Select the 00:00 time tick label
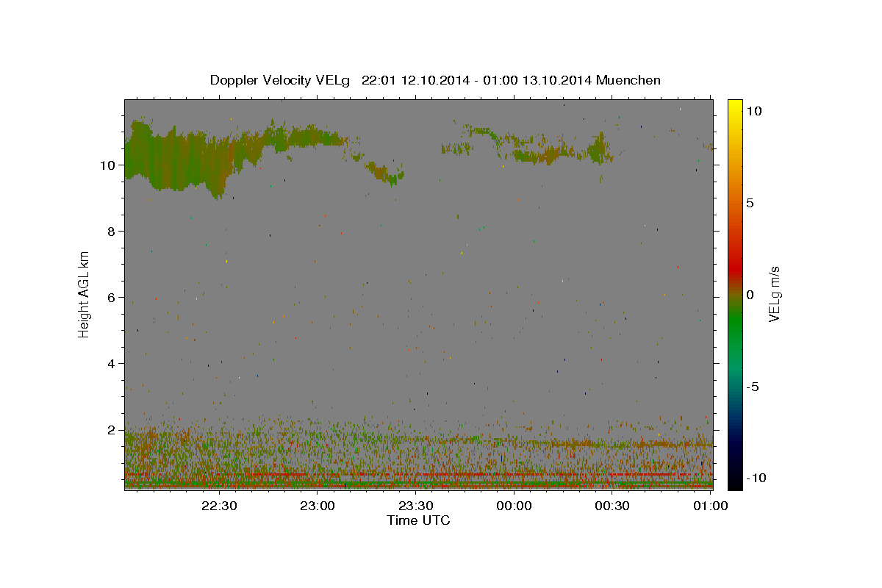Image resolution: width=882 pixels, height=588 pixels. pos(514,506)
